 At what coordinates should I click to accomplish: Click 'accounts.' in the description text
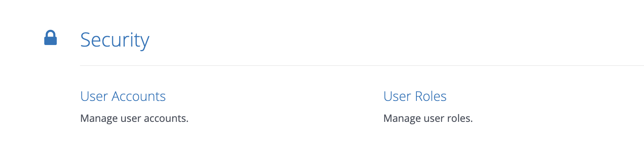166,118
